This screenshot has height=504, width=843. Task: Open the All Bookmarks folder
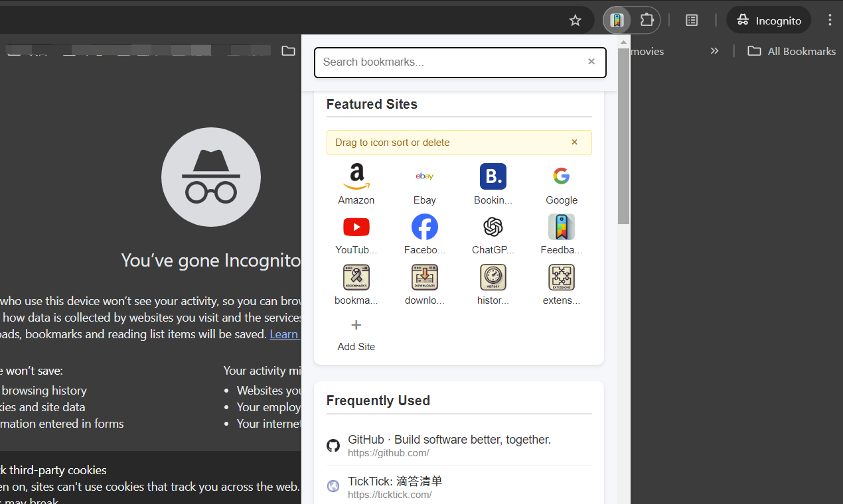click(x=791, y=51)
